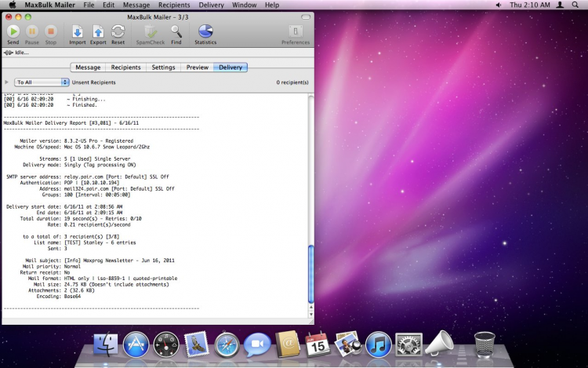The image size is (588, 368).
Task: Open iChat from the Dock
Action: (x=257, y=344)
